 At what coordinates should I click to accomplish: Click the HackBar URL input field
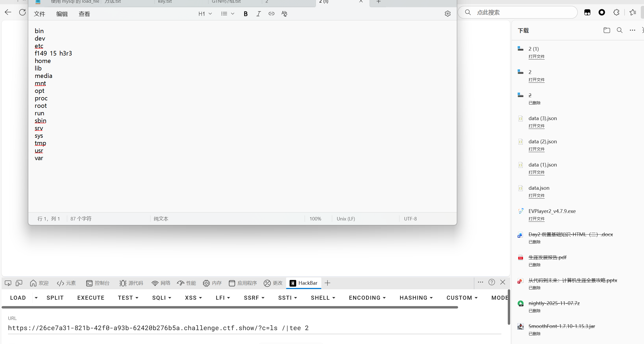coord(254,328)
